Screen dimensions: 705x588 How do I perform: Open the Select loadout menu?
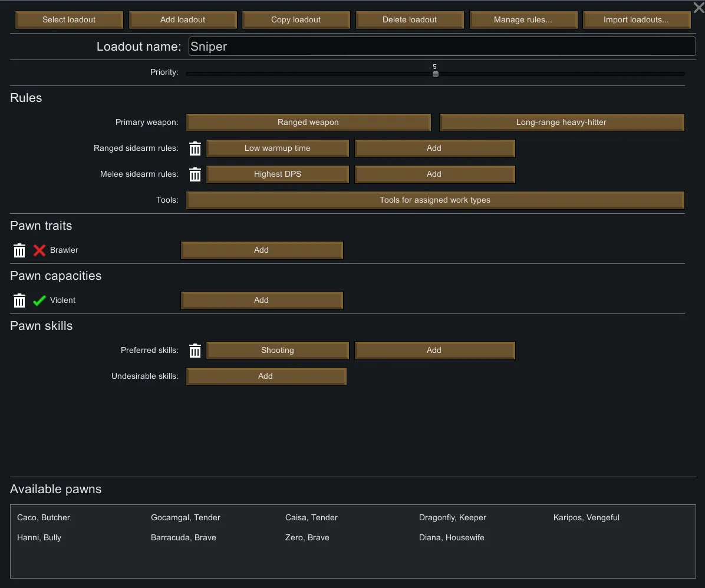pos(69,20)
